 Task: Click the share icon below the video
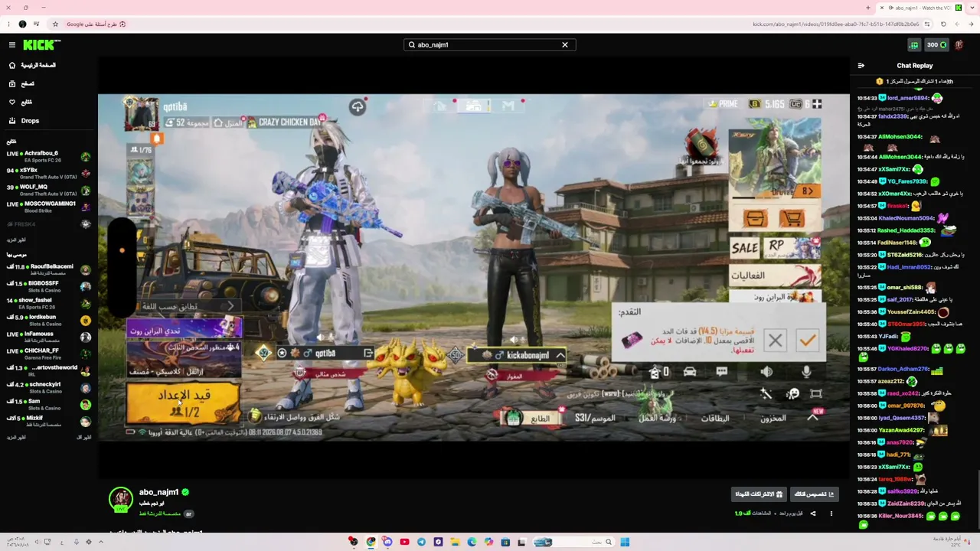(813, 514)
